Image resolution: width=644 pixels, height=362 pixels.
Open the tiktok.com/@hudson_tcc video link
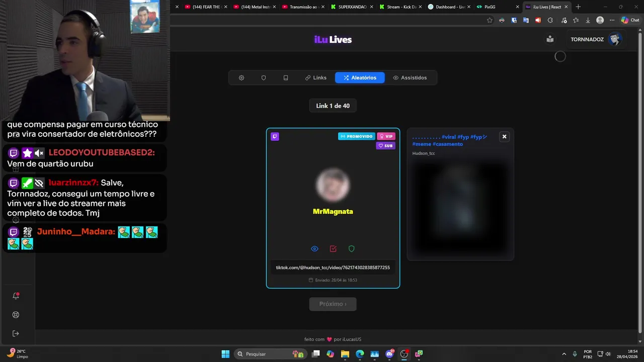333,267
